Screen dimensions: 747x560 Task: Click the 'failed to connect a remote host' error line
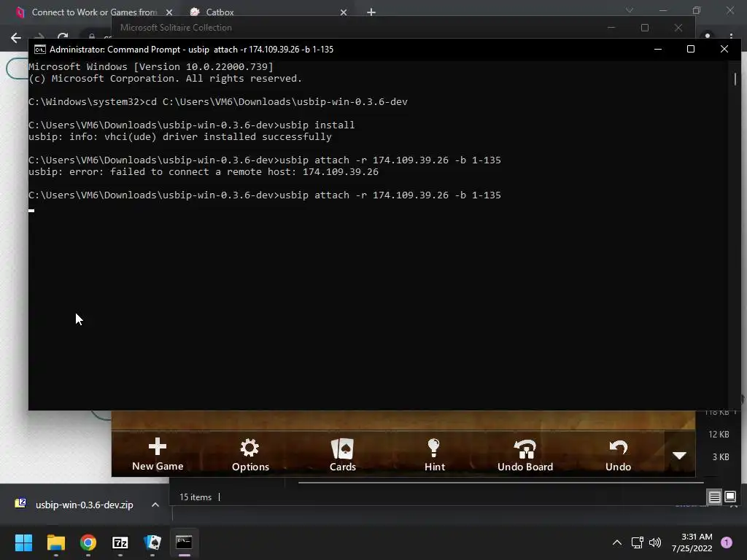click(x=204, y=172)
